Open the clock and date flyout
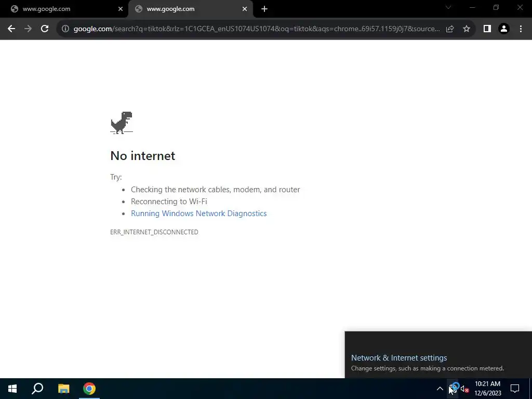Screen dimensions: 532x399 (487, 389)
